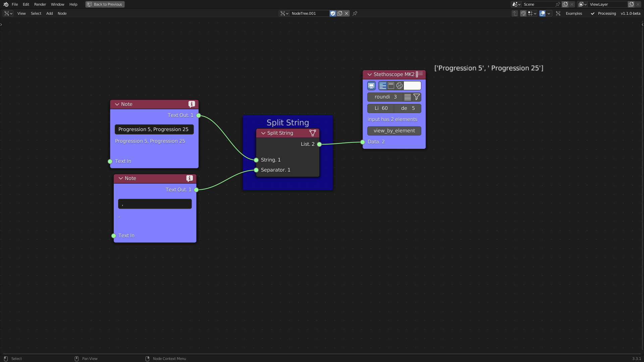This screenshot has height=362, width=644.
Task: Click the filter icon in Stethoscope node
Action: point(417,97)
